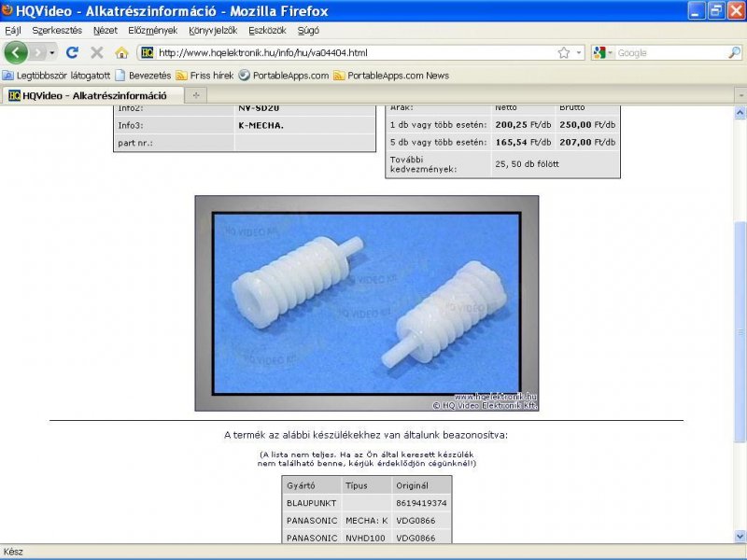This screenshot has width=747, height=560.
Task: Click '1 db vagy több esetén:' label
Action: click(x=438, y=125)
